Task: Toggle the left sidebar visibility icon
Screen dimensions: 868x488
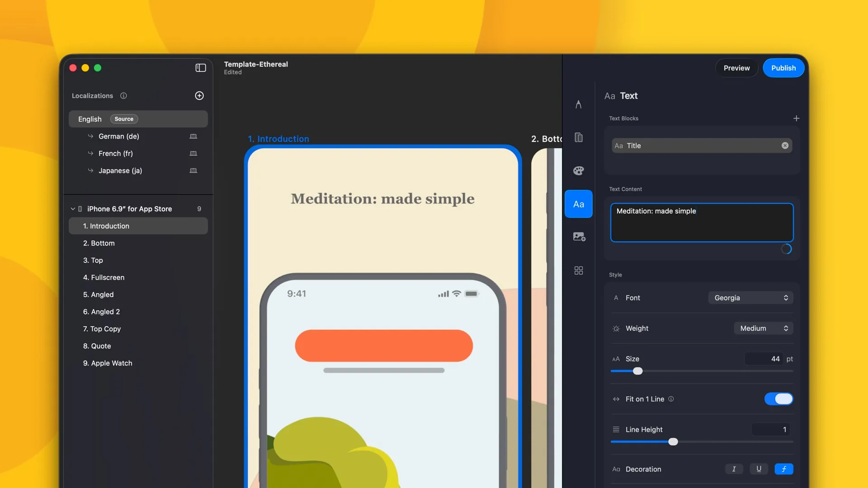Action: 200,67
